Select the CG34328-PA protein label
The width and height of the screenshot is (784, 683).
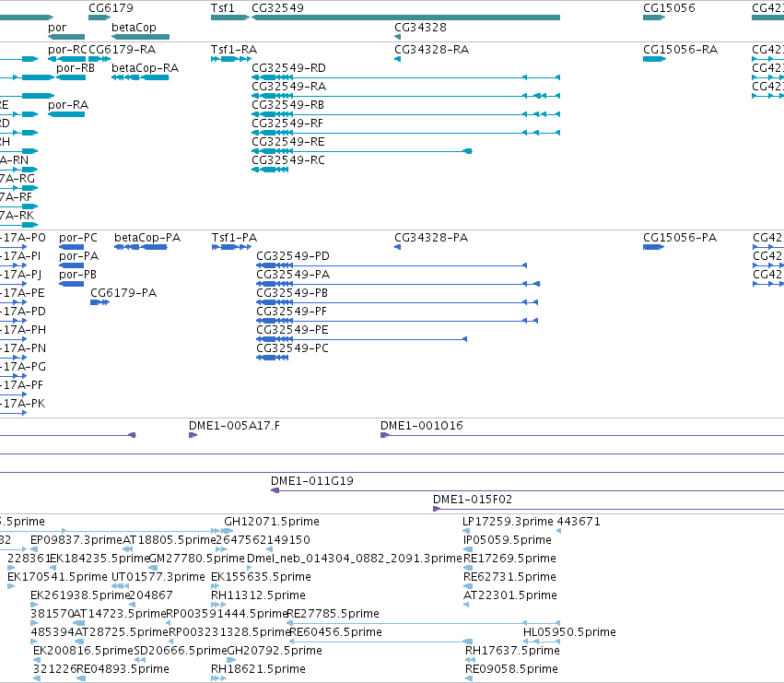point(431,238)
